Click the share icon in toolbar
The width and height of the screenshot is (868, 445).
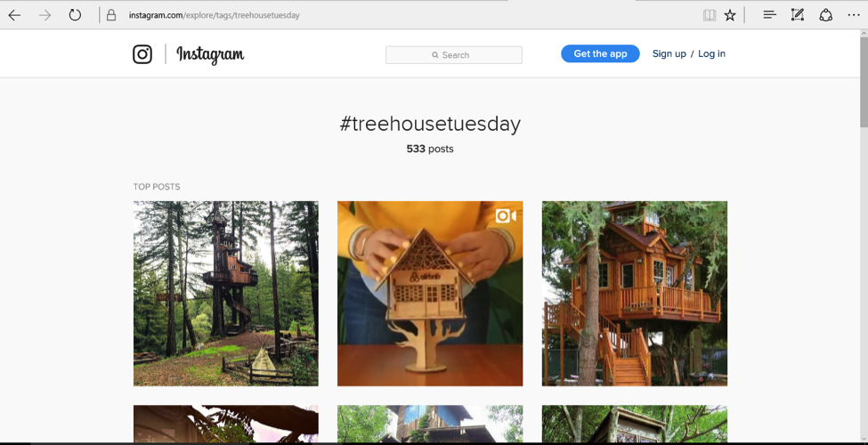[x=826, y=15]
